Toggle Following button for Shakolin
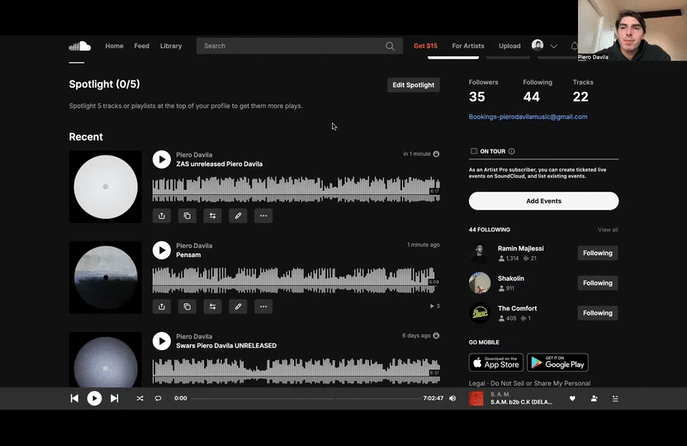The image size is (687, 446). [598, 283]
